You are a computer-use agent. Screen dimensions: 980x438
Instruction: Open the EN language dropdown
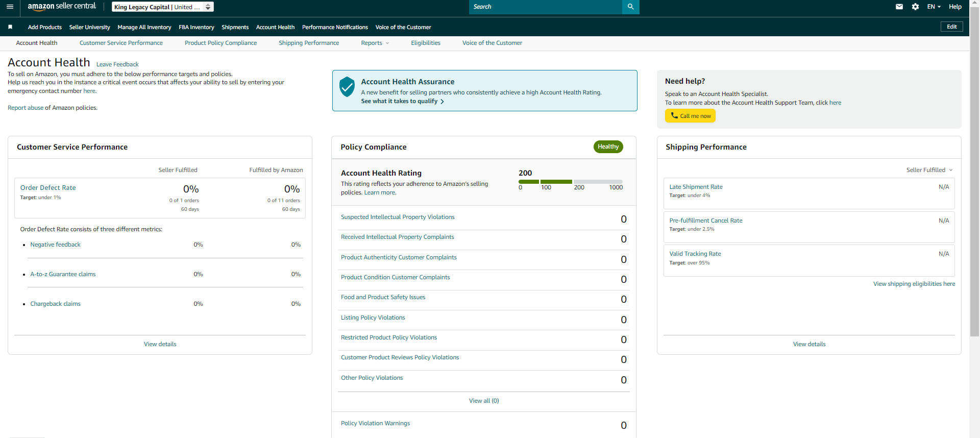(x=934, y=7)
